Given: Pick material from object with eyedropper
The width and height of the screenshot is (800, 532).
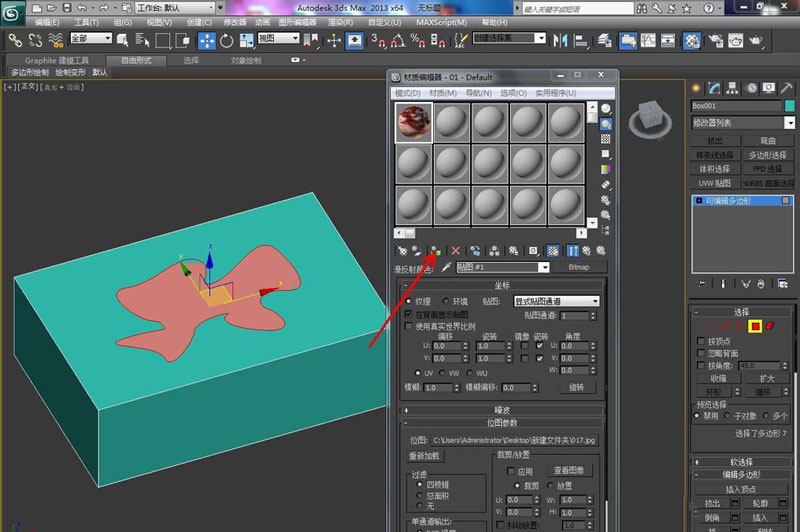Looking at the screenshot, I should tap(446, 268).
